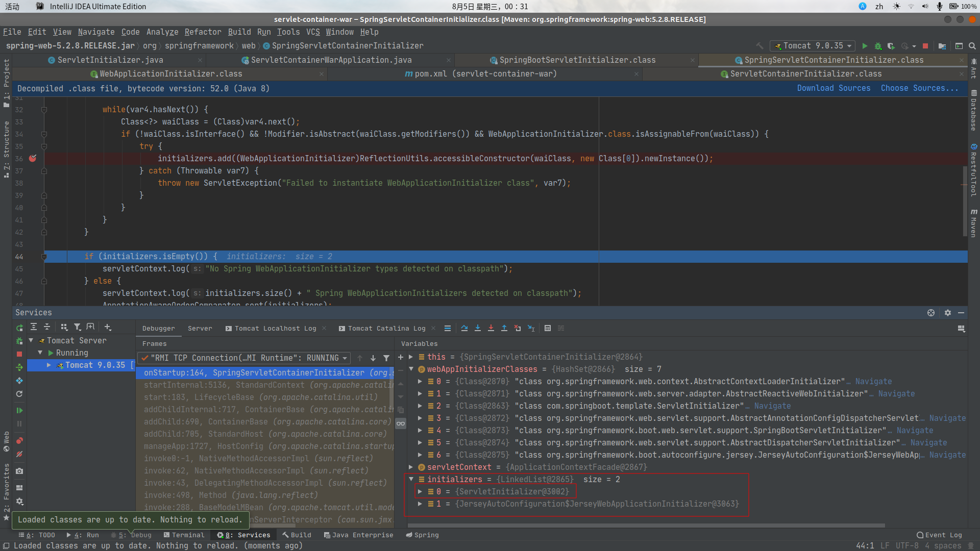Open the Tomcat 9.0.35 run configuration dropdown
This screenshot has height=551, width=980.
click(813, 46)
